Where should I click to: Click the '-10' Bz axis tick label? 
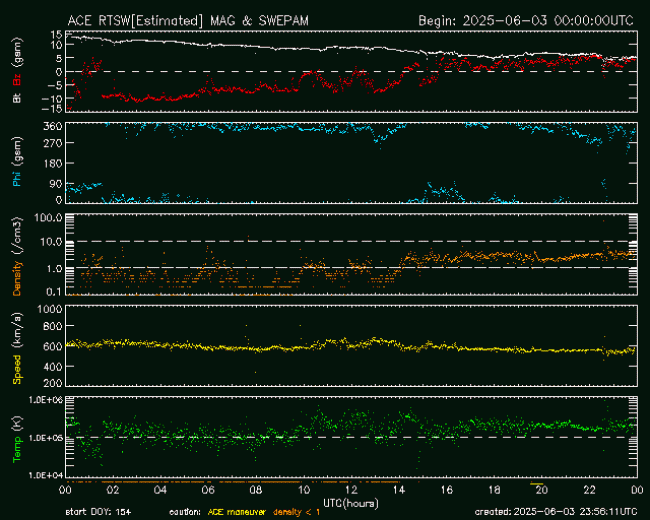[52, 99]
